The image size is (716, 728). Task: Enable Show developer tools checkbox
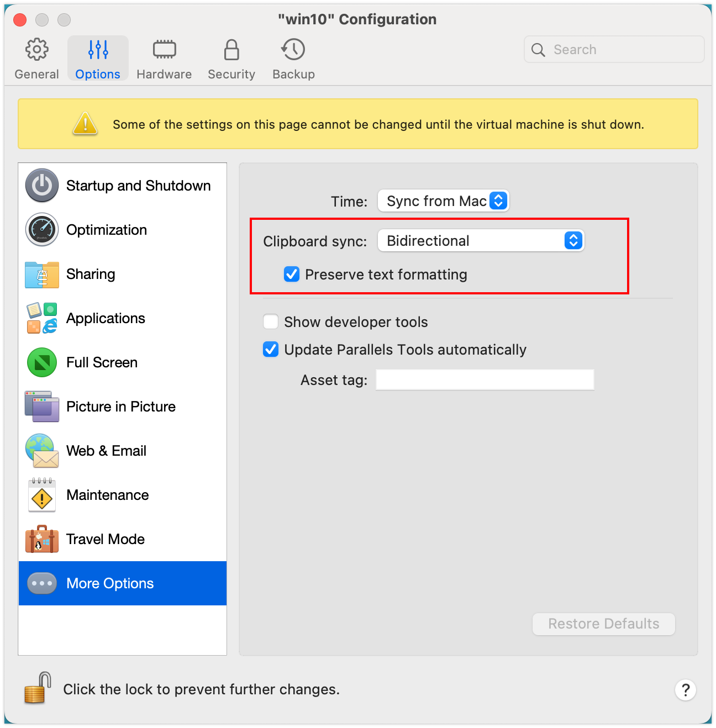click(x=271, y=321)
